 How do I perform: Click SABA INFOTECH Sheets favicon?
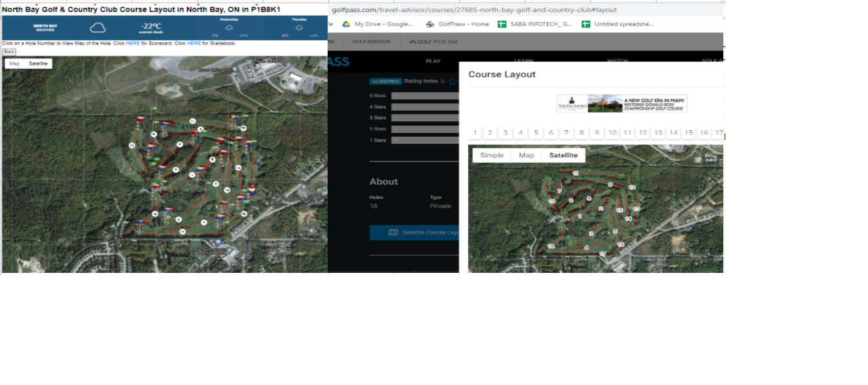501,24
